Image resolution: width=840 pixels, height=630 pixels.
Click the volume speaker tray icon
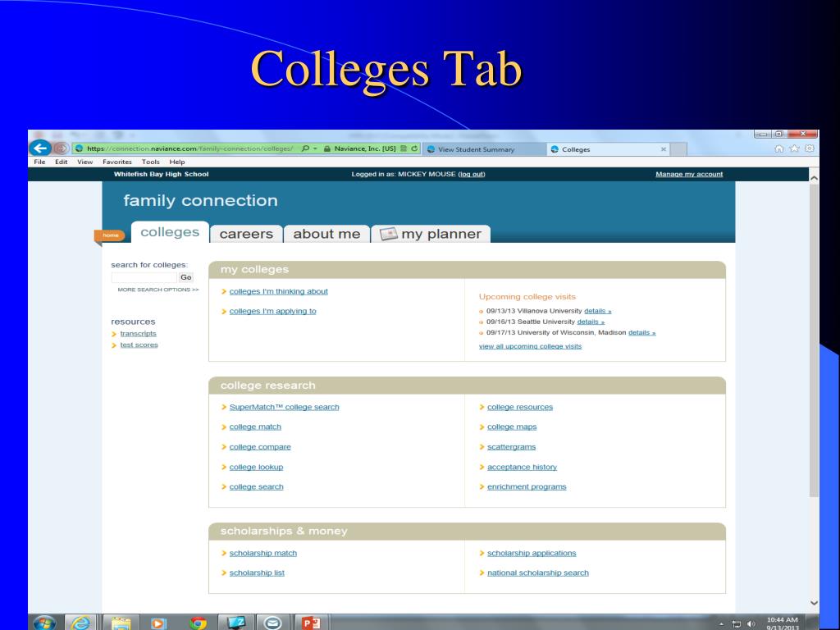[x=751, y=624]
